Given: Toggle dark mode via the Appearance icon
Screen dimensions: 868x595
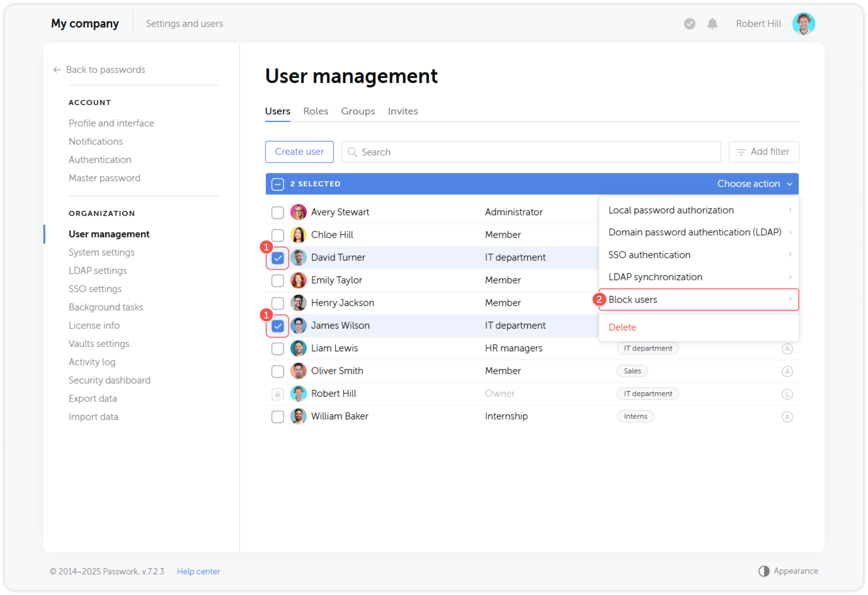Looking at the screenshot, I should click(x=763, y=571).
